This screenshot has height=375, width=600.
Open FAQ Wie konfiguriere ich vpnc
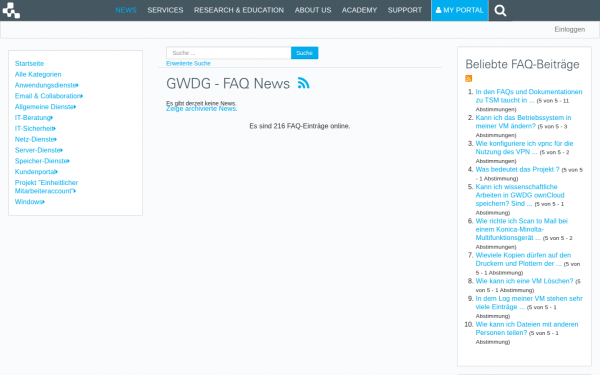[524, 148]
